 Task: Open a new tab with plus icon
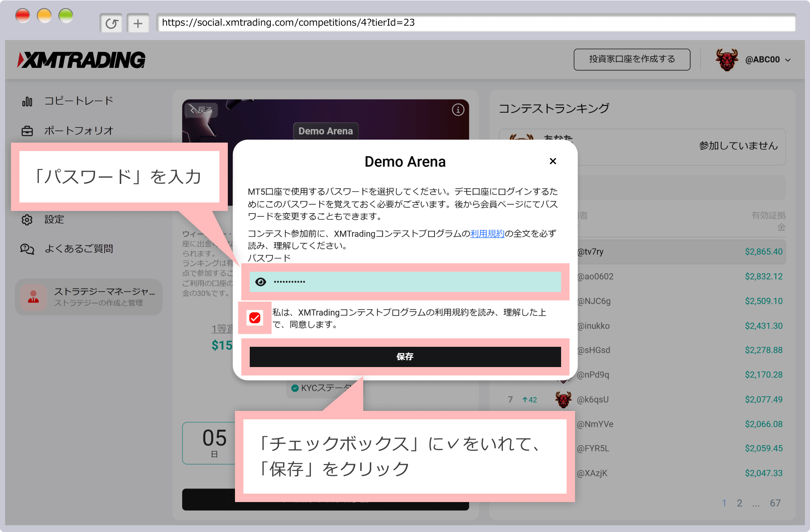click(138, 23)
